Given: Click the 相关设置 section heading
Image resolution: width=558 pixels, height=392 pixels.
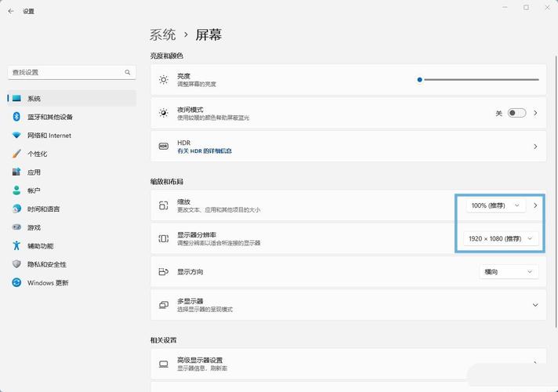Looking at the screenshot, I should tap(163, 340).
